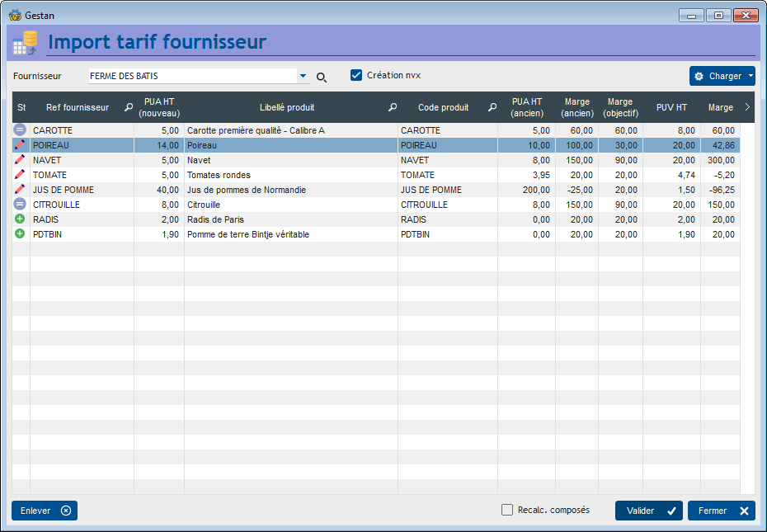The image size is (767, 532).
Task: Expand the Charger button dropdown arrow
Action: coord(751,76)
